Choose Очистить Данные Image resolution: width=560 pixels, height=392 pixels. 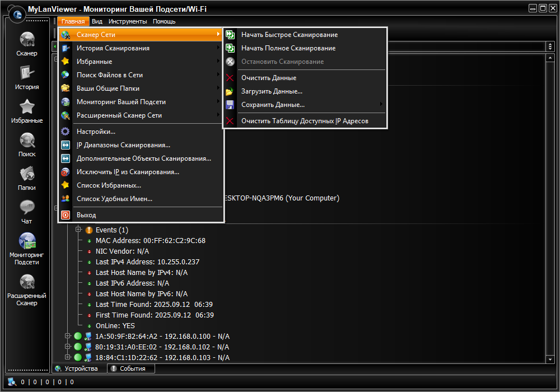coord(305,78)
